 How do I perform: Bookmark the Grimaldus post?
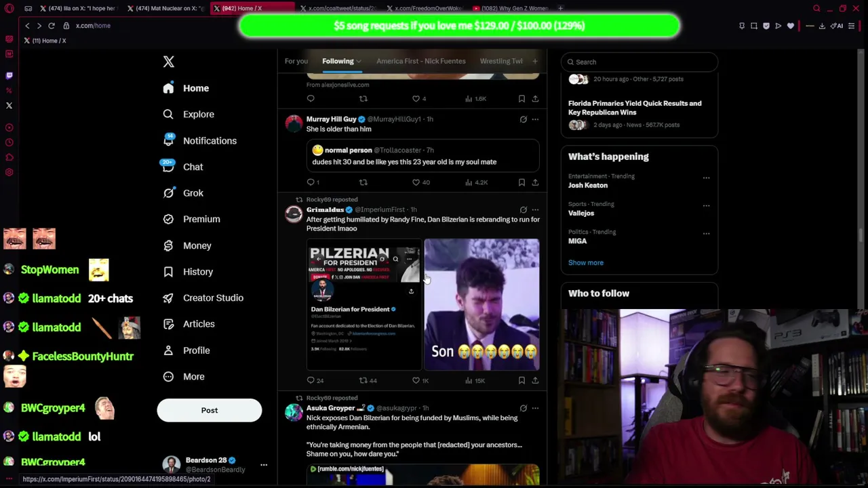pyautogui.click(x=521, y=381)
